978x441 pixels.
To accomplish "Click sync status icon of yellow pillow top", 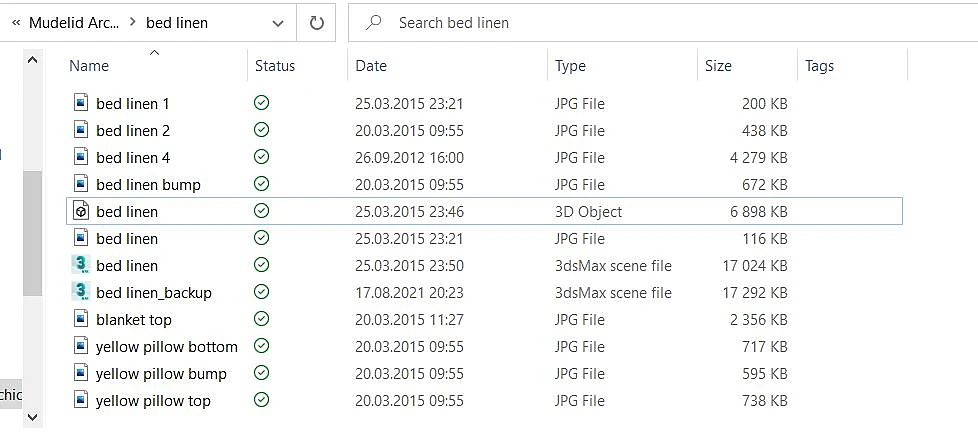I will (261, 400).
